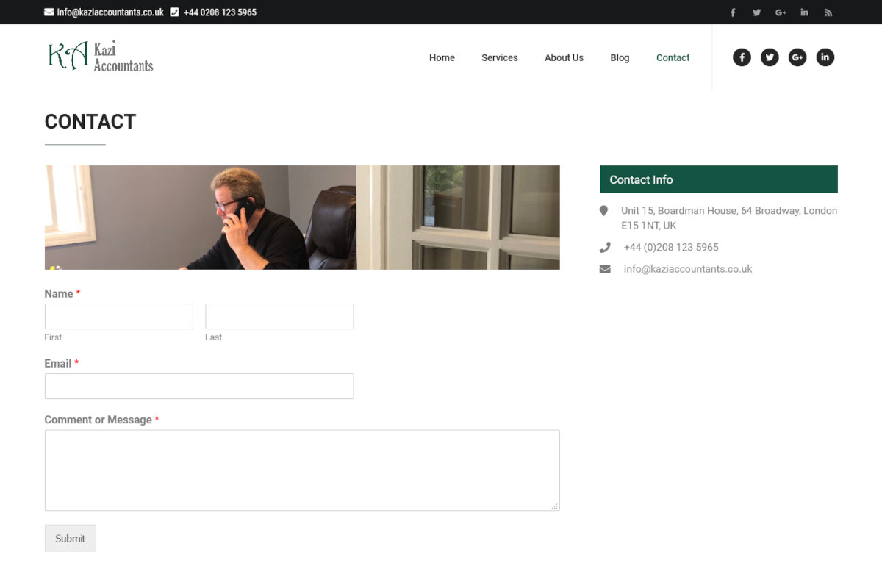This screenshot has width=882, height=588.
Task: Click the Unit 15, Boardman House address text
Action: 729,218
